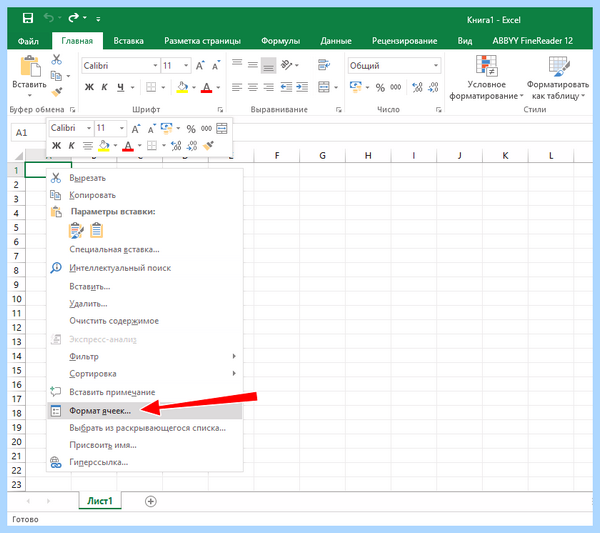This screenshot has width=600, height=533.
Task: Choose Гиперссылка... in the context menu
Action: point(145,462)
